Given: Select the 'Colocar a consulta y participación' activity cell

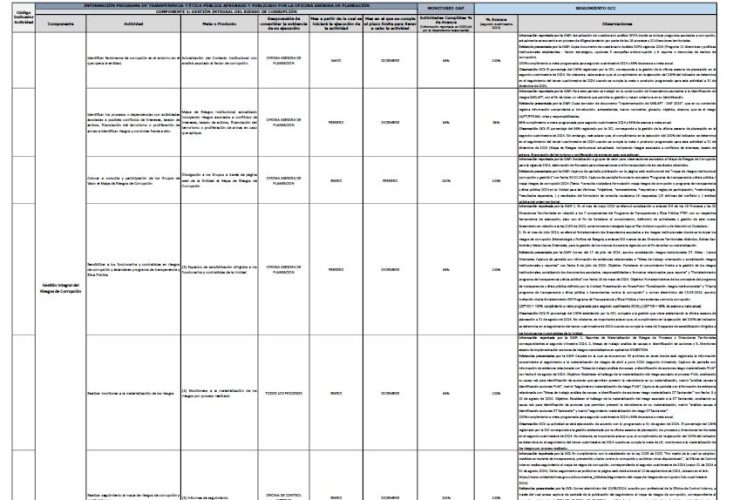Looking at the screenshot, I should click(133, 180).
